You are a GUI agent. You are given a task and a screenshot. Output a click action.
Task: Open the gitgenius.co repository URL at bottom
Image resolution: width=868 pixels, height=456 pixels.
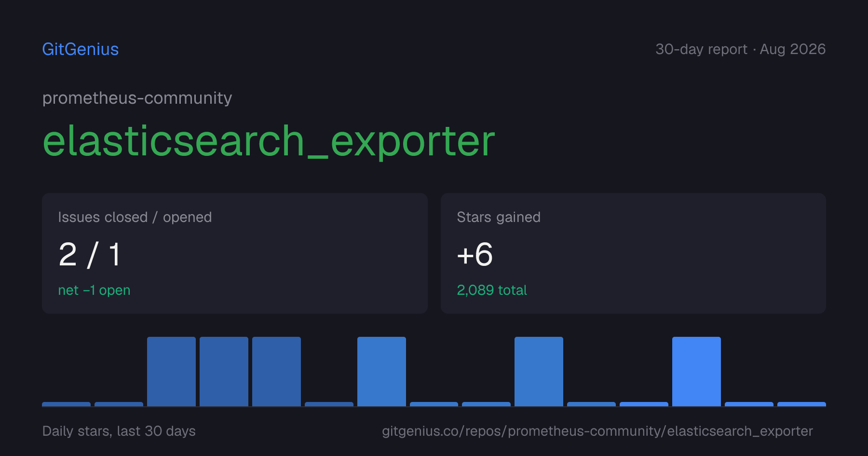coord(597,431)
